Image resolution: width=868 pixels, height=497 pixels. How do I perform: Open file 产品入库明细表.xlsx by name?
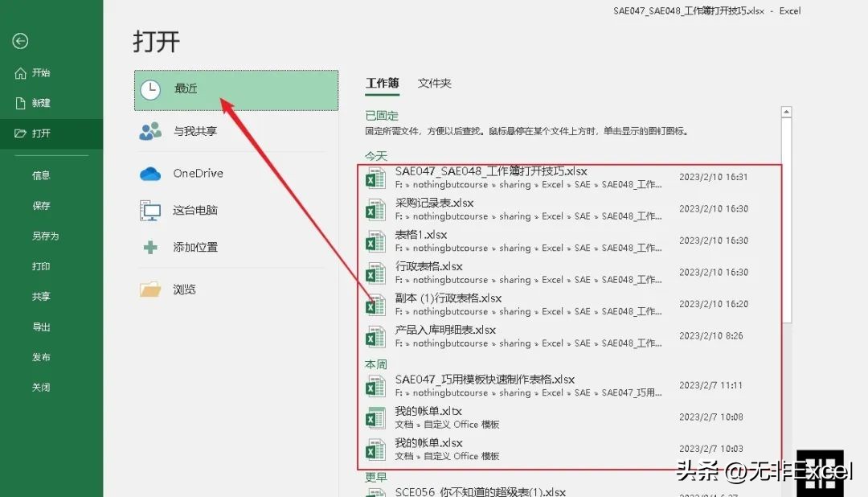tap(445, 330)
